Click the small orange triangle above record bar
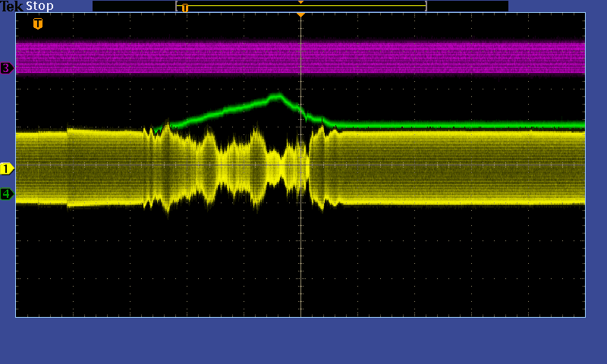This screenshot has height=364, width=607. click(300, 2)
